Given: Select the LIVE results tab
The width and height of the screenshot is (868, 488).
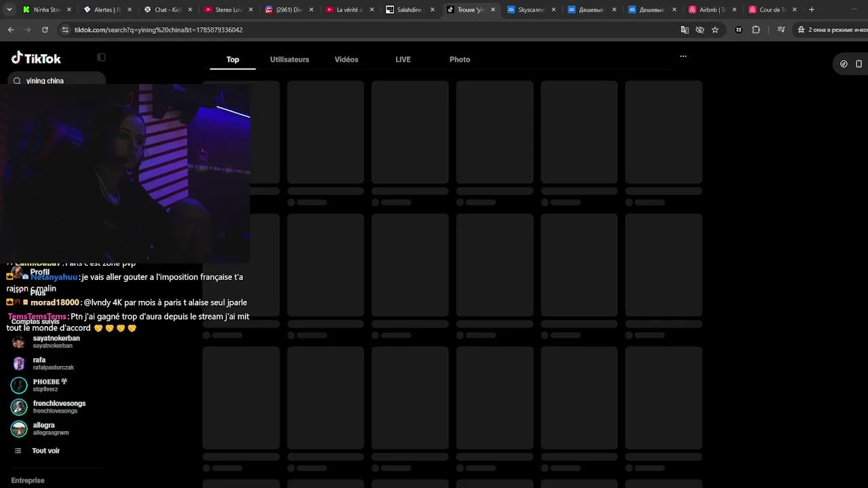Looking at the screenshot, I should (x=403, y=60).
